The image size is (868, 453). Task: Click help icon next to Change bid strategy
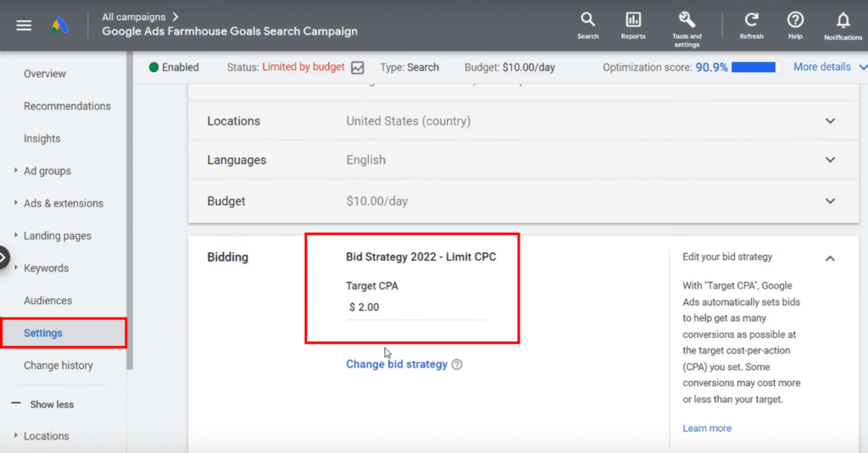click(457, 364)
